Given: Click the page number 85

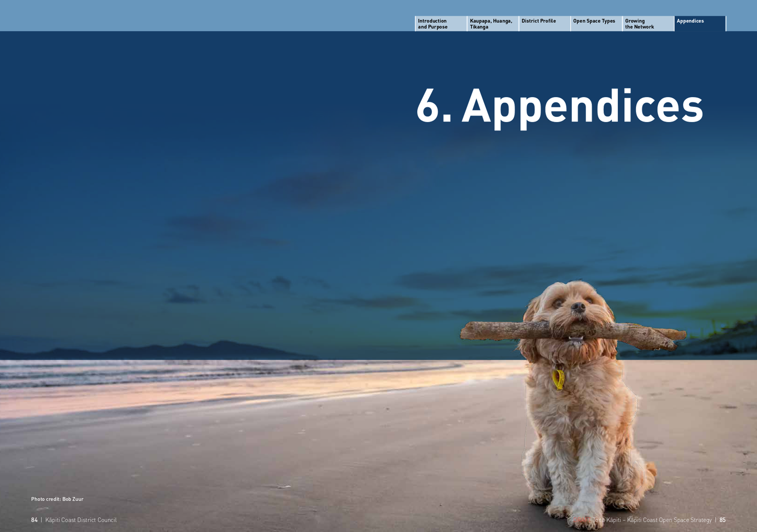Looking at the screenshot, I should [x=722, y=520].
